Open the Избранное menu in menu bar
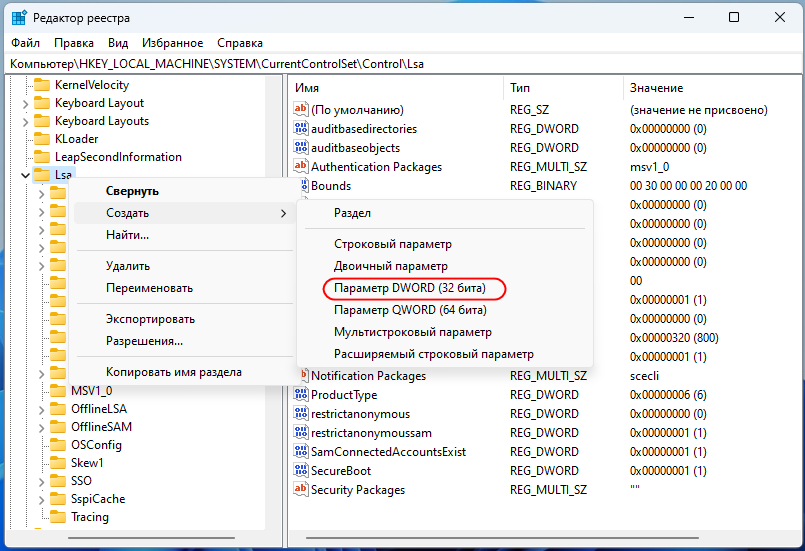This screenshot has width=805, height=551. pos(172,43)
